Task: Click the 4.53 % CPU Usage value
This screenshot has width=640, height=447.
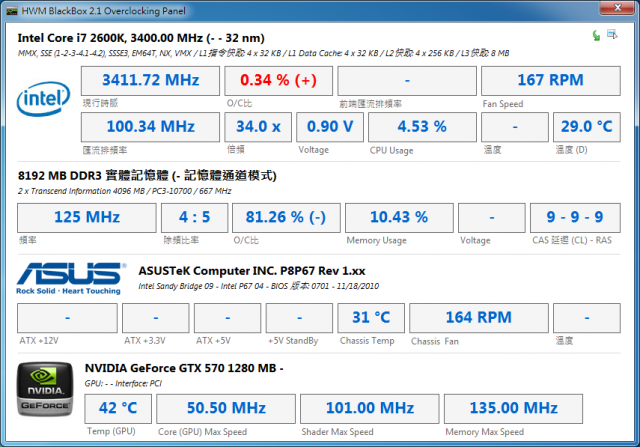Action: (422, 127)
